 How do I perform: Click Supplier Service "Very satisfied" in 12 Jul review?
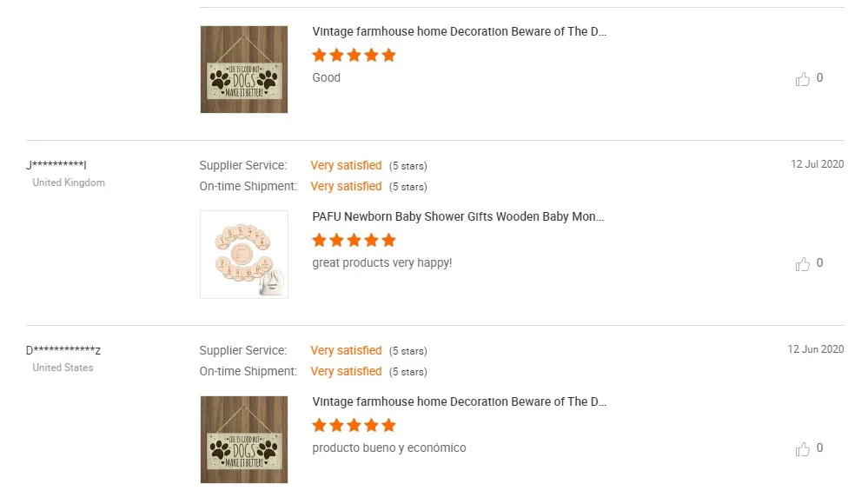(346, 165)
